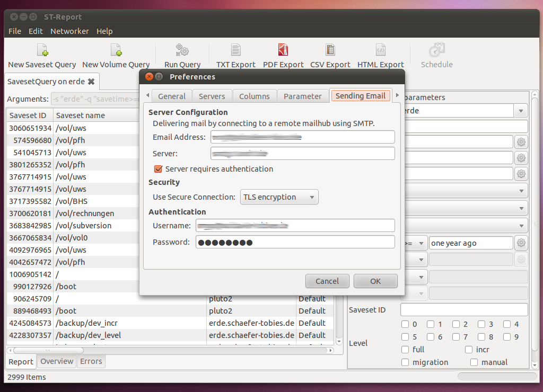This screenshot has width=543, height=392.
Task: Open the Schedule toolbar icon
Action: pos(437,50)
